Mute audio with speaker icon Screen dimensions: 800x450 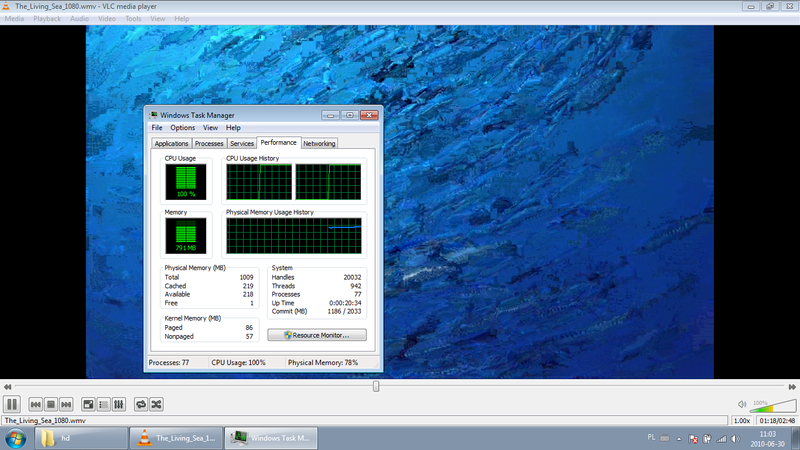[742, 405]
